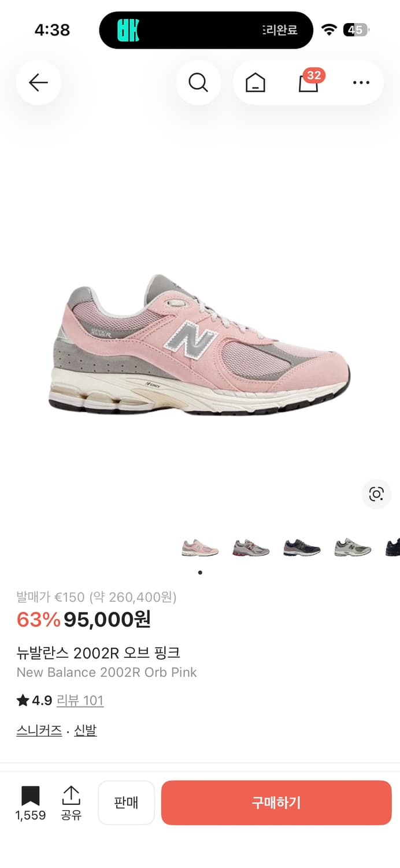The image size is (400, 868).
Task: Open the three-dot more menu
Action: click(361, 83)
